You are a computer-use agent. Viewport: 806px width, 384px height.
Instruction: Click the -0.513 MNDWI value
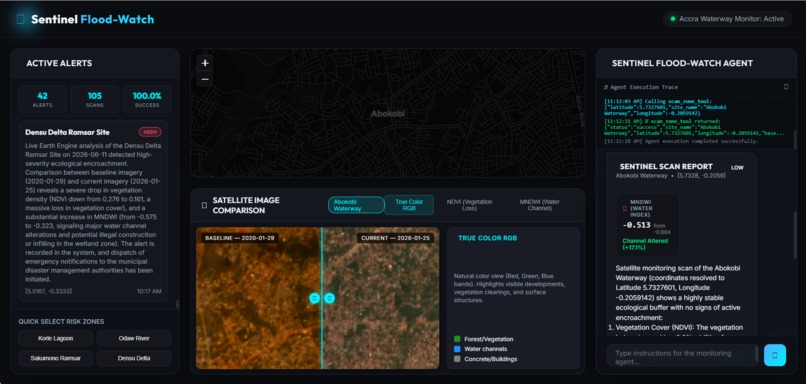[x=636, y=225]
